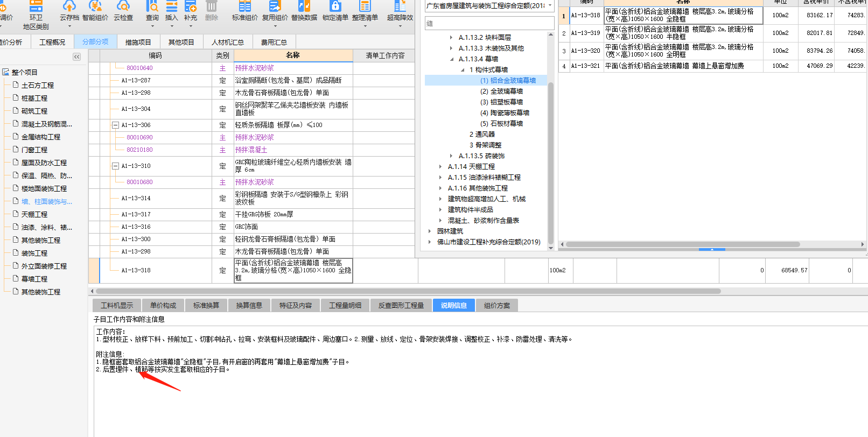Expand the 园林建筑 node
Image resolution: width=868 pixels, height=437 pixels.
pos(430,231)
